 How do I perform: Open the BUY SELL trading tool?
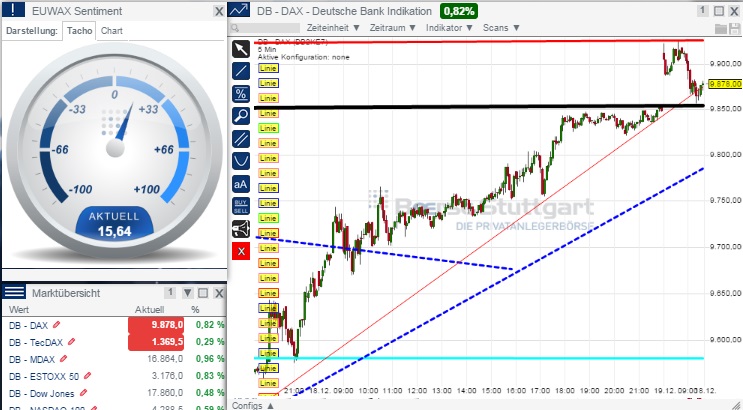pyautogui.click(x=241, y=206)
